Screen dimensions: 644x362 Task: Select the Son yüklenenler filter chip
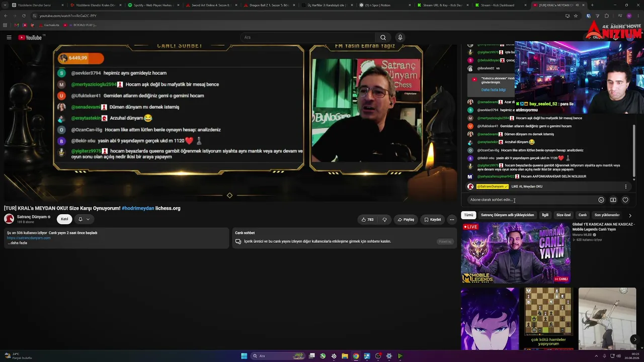click(607, 215)
